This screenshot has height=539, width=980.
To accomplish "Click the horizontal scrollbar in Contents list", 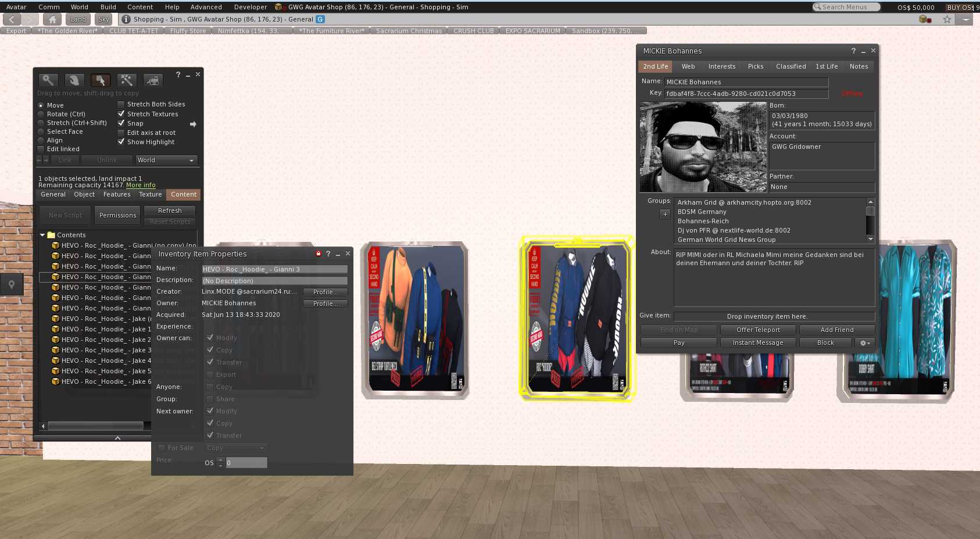I will [95, 426].
